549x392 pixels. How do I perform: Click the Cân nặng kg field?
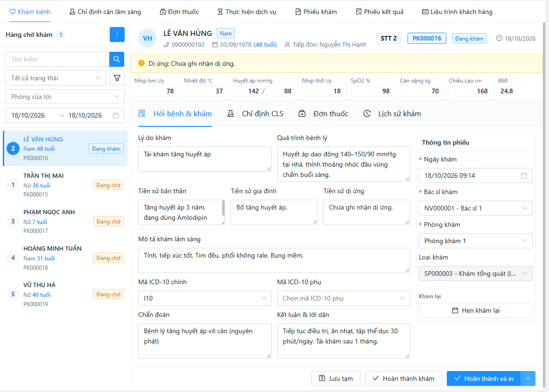421,91
